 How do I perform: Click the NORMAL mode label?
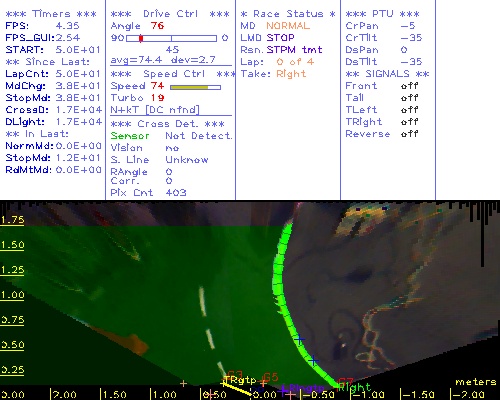pos(288,26)
